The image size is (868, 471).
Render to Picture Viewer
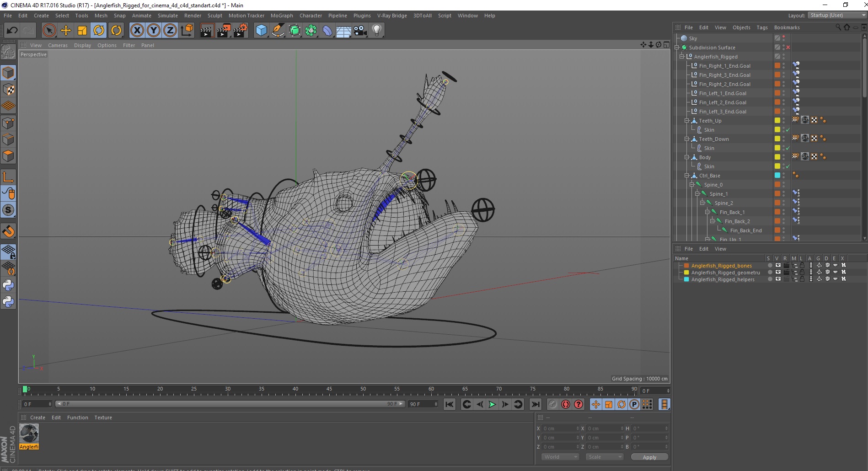[x=224, y=31]
